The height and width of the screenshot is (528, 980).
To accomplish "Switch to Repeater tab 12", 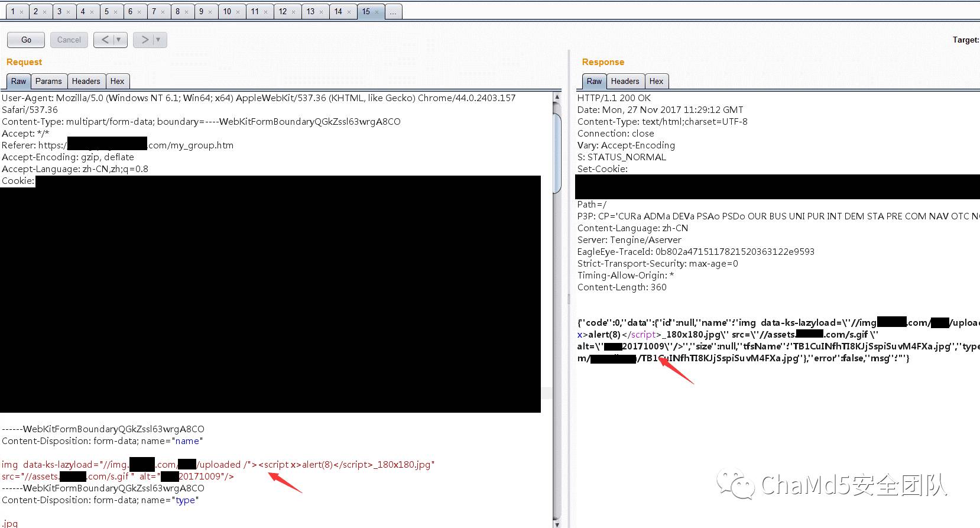I will [288, 11].
